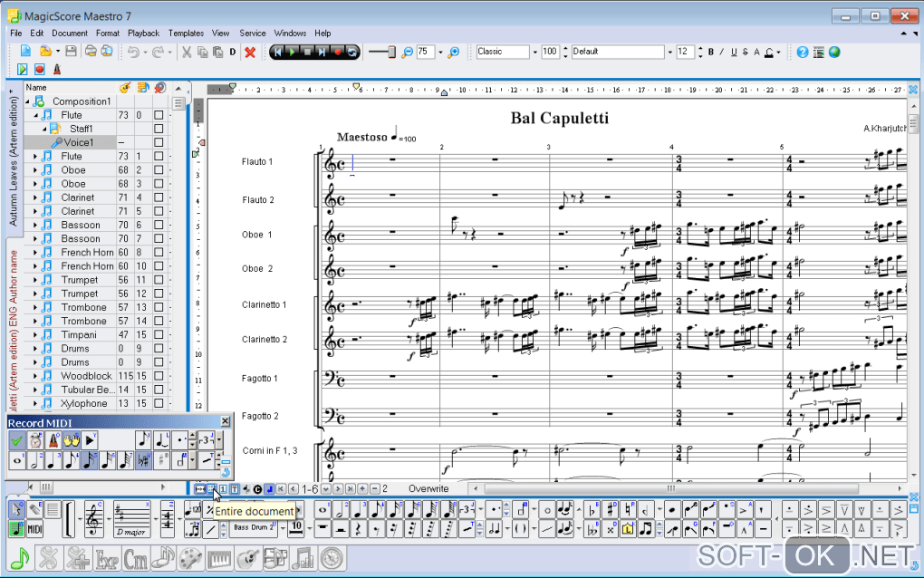924x578 pixels.
Task: Start playback with the green play button
Action: coord(293,52)
